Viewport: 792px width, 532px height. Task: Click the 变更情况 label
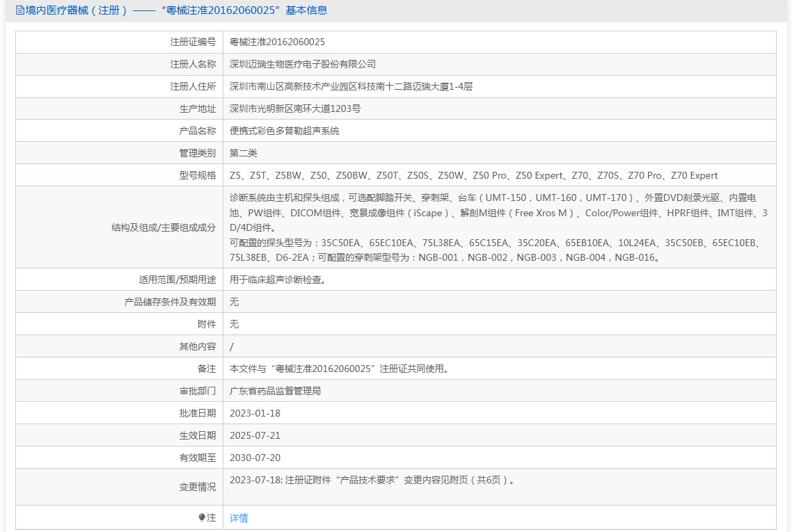(198, 487)
